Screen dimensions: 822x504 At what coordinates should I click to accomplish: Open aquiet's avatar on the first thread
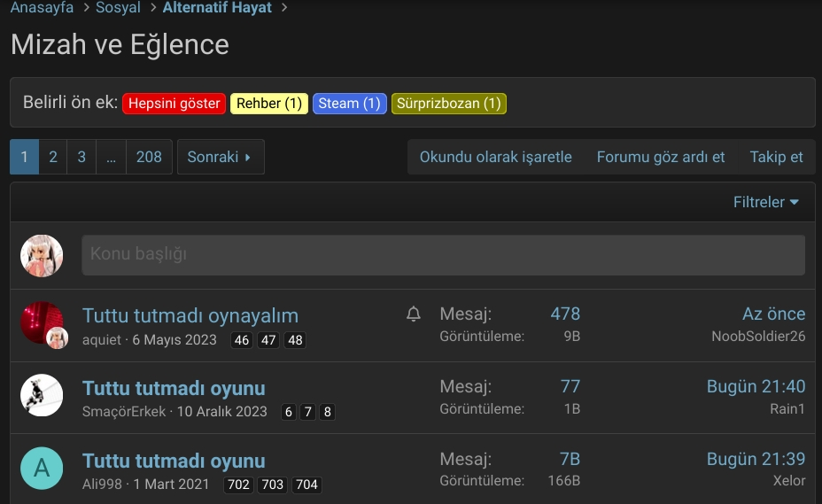42,322
